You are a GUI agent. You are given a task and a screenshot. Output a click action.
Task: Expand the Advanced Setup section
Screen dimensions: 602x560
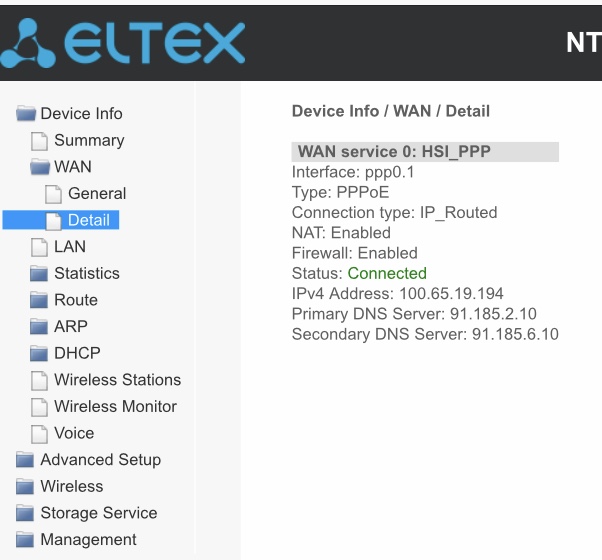pos(101,460)
